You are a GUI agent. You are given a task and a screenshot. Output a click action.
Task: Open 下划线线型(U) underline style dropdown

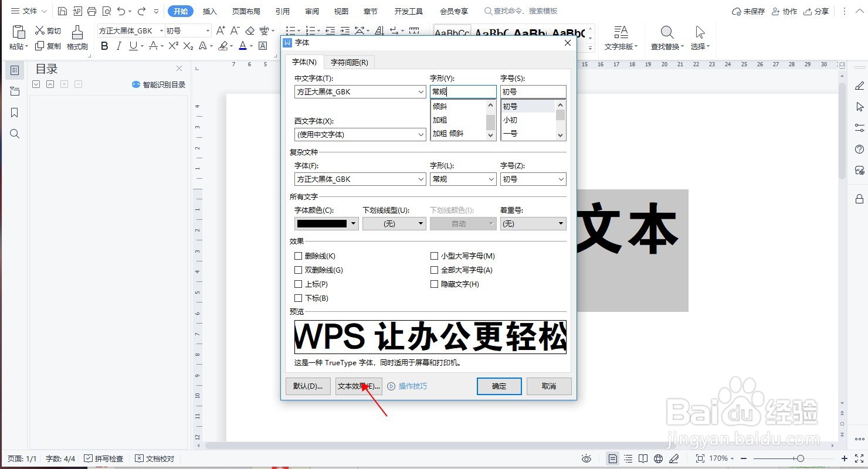click(394, 223)
